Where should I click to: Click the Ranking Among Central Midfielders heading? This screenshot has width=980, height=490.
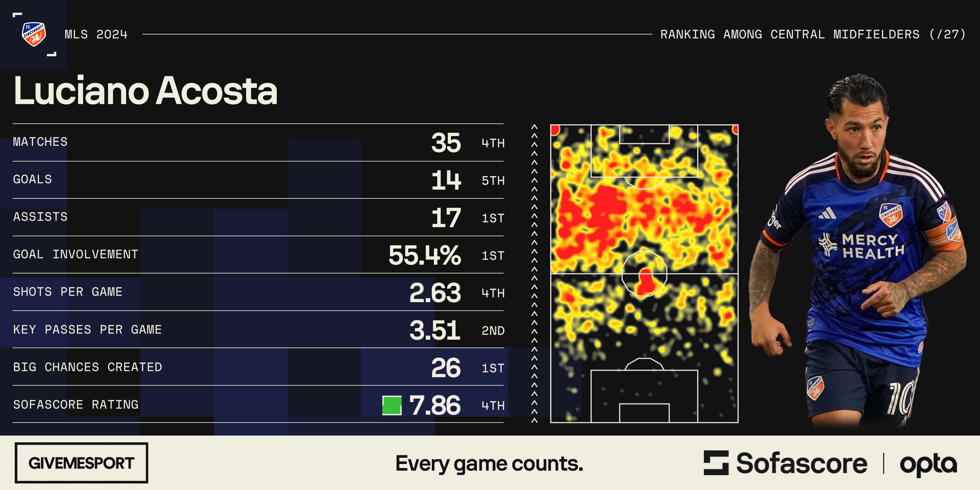(813, 34)
